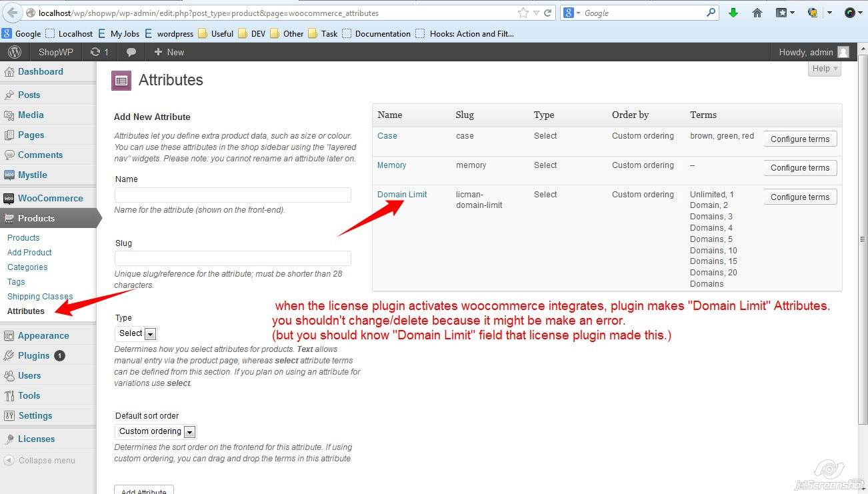The height and width of the screenshot is (494, 868).
Task: Open comments via the speech bubble icon
Action: 129,52
